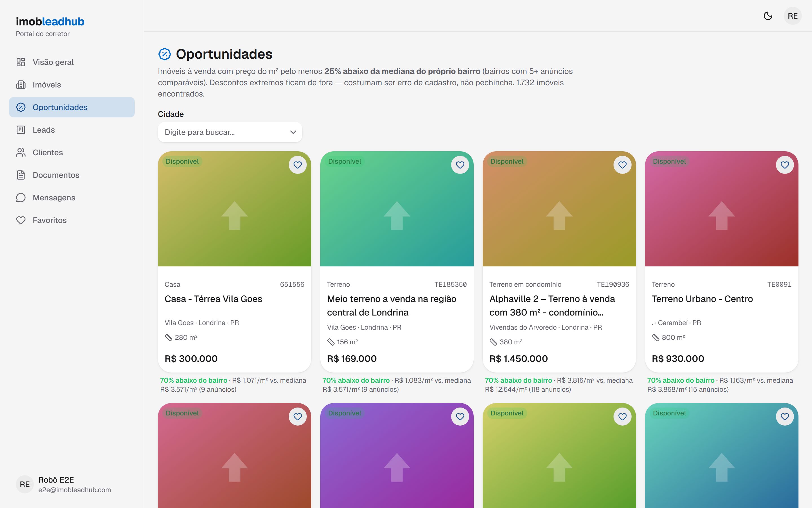Screen dimensions: 812x508
Task: Open Meio terreno a venda na região central
Action: click(392, 306)
